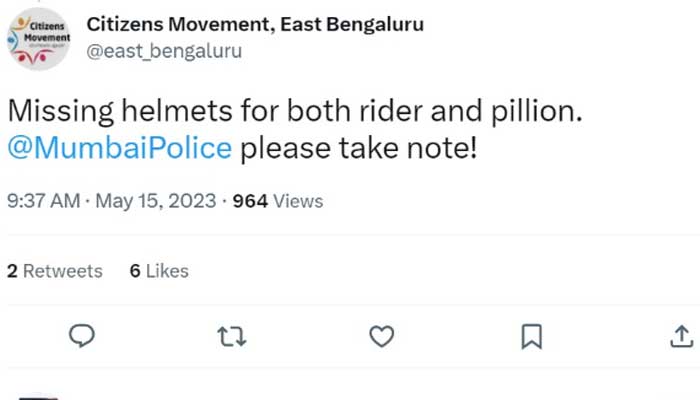Open the @MumbaiPolice mention
This screenshot has width=700, height=400.
tap(120, 149)
